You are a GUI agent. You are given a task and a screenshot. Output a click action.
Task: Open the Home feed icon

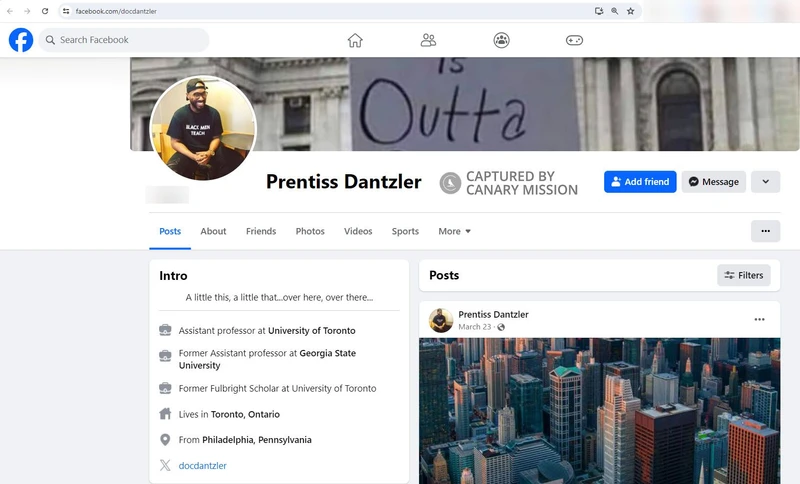355,40
